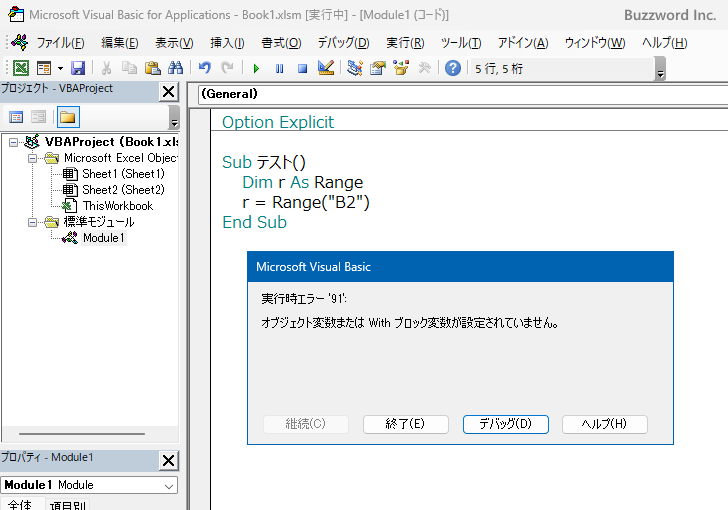The image size is (728, 510).
Task: Collapse the 標準モジュール folder
Action: click(x=32, y=222)
